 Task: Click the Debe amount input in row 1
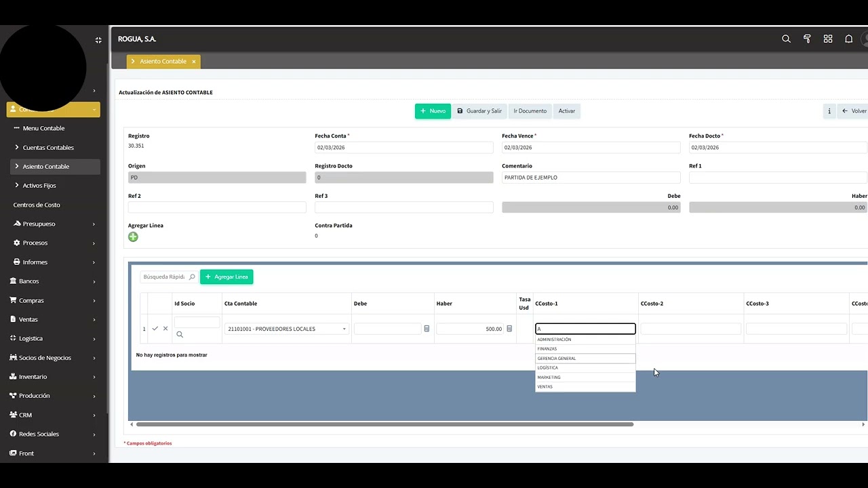point(388,329)
